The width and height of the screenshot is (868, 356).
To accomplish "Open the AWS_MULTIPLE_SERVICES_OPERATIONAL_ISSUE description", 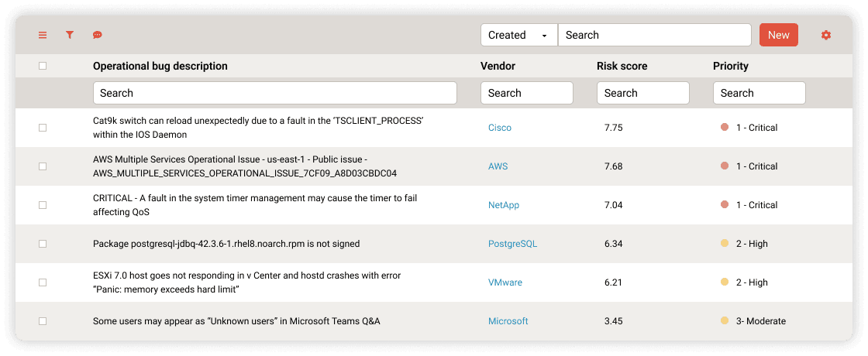I will (x=245, y=166).
